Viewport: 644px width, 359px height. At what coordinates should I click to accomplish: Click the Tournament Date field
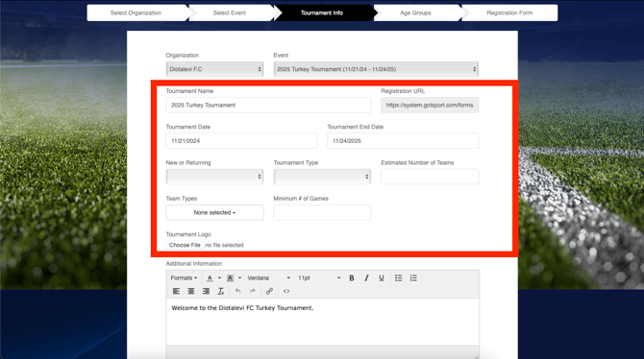pos(241,141)
